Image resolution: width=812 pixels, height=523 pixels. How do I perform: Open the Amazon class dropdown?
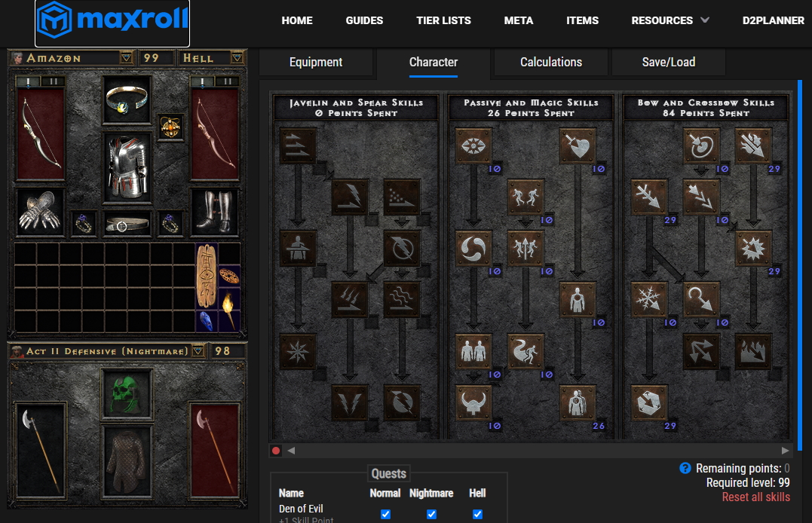click(127, 58)
